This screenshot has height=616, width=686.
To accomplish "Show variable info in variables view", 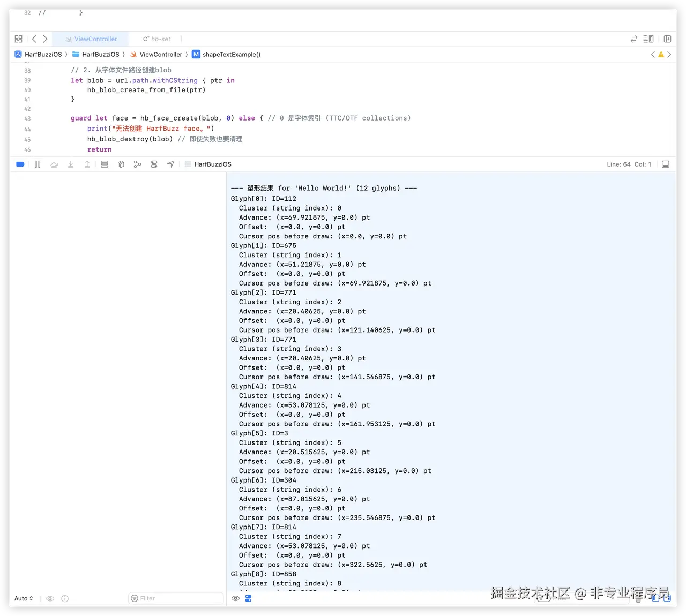I will 65,598.
